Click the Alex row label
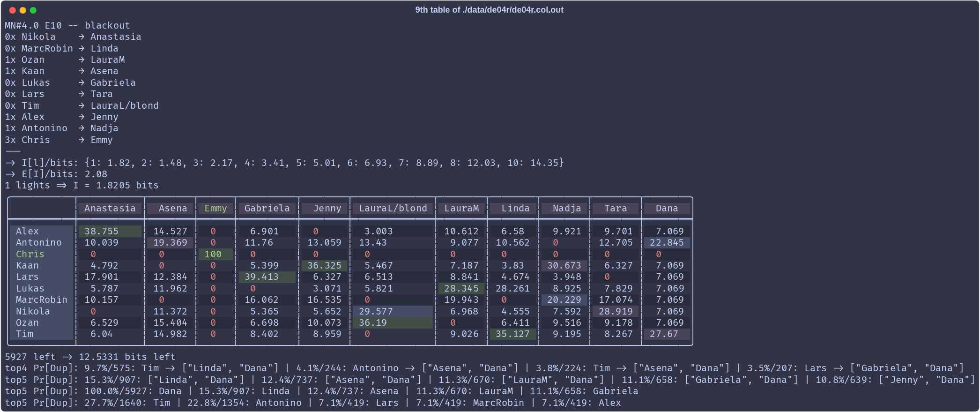The image size is (980, 412). pyautogui.click(x=41, y=231)
